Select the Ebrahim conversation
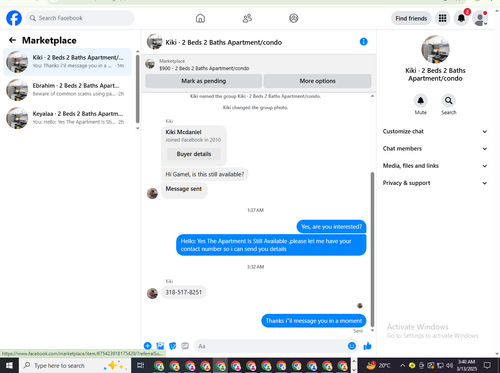Viewport: 500px width, 373px height. (x=68, y=90)
